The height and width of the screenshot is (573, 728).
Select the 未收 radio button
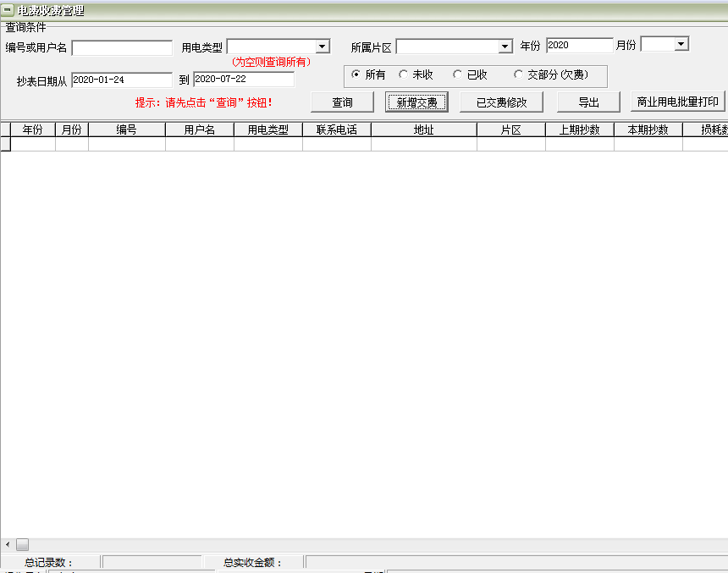(x=403, y=74)
